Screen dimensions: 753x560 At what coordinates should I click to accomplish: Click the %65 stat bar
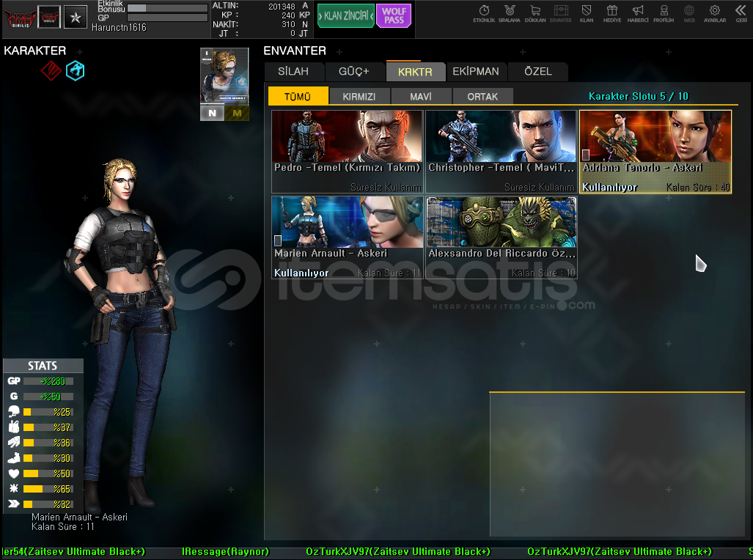point(48,489)
